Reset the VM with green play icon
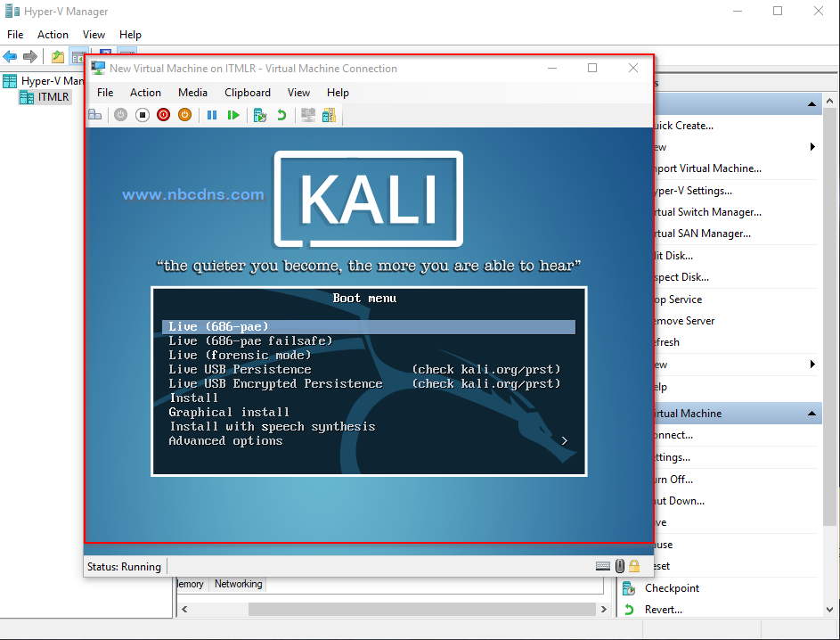This screenshot has width=840, height=640. tap(233, 115)
